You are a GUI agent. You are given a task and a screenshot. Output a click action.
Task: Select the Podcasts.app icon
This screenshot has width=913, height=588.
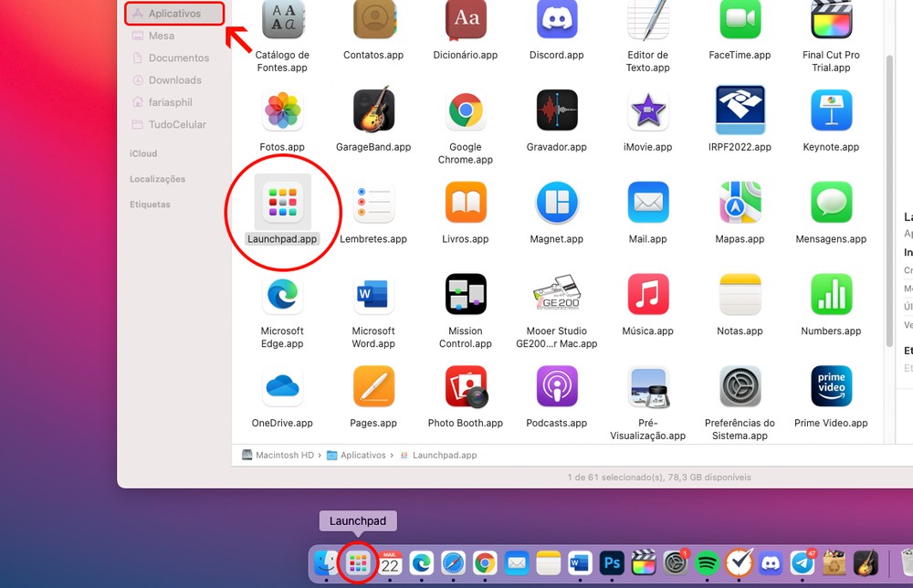click(556, 386)
